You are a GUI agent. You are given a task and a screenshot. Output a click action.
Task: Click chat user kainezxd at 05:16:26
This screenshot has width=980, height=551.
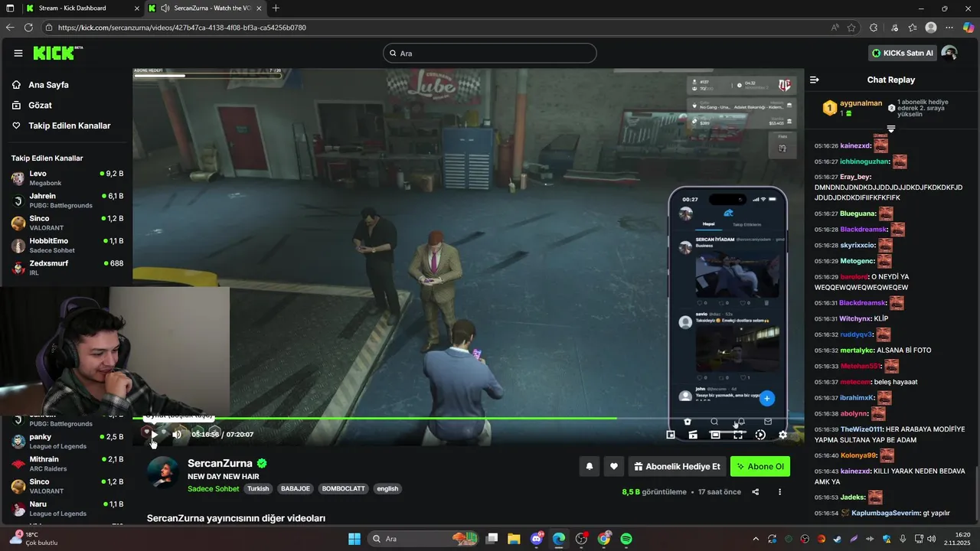(x=855, y=145)
